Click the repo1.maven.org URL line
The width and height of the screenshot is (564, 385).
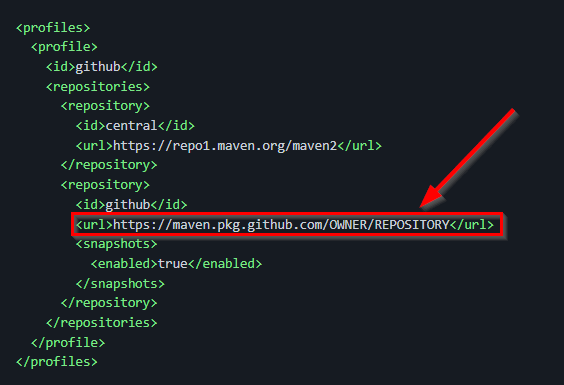coord(229,146)
